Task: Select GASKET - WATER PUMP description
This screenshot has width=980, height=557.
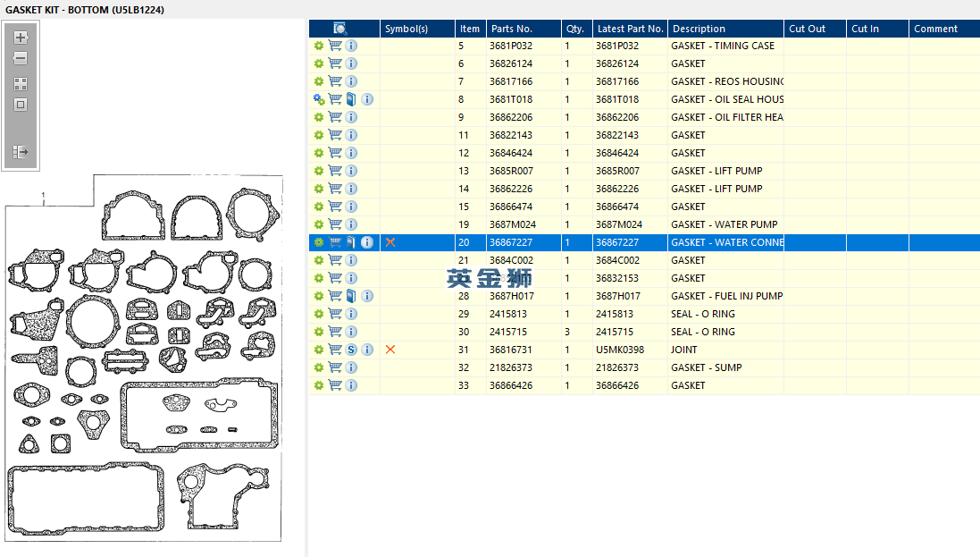Action: point(725,224)
